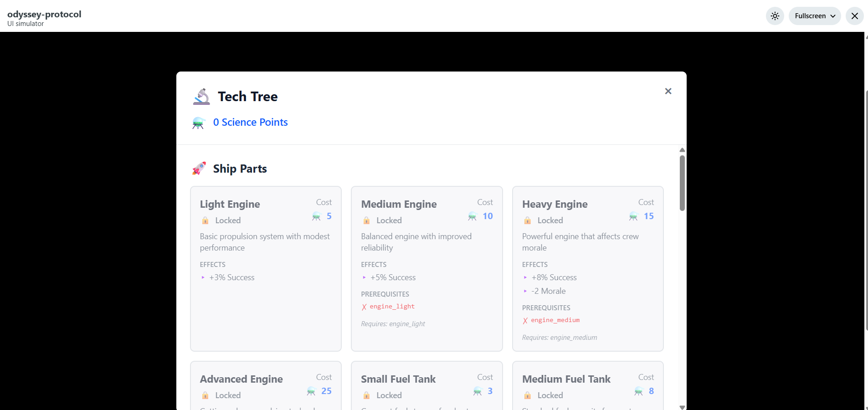Click the lock icon on Heavy Engine
The width and height of the screenshot is (868, 410).
[528, 220]
